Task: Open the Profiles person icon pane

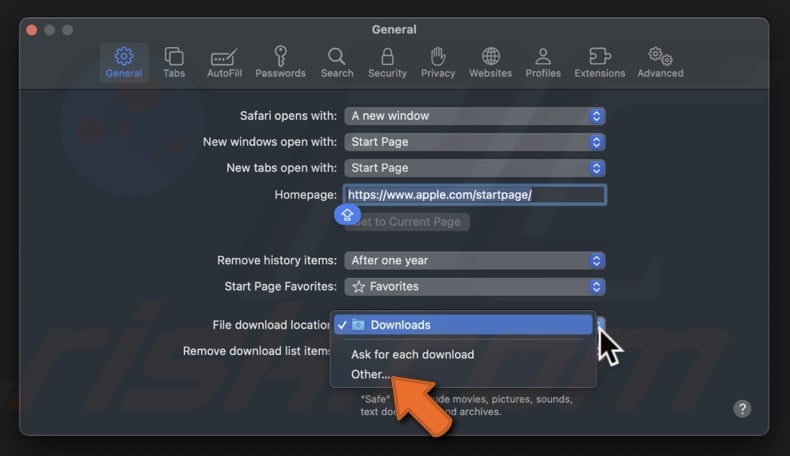Action: pos(543,62)
